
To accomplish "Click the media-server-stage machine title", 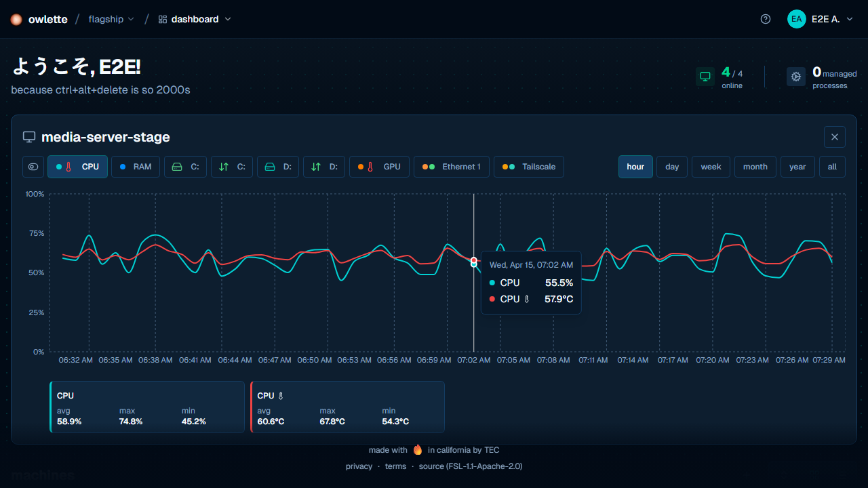I will point(106,137).
